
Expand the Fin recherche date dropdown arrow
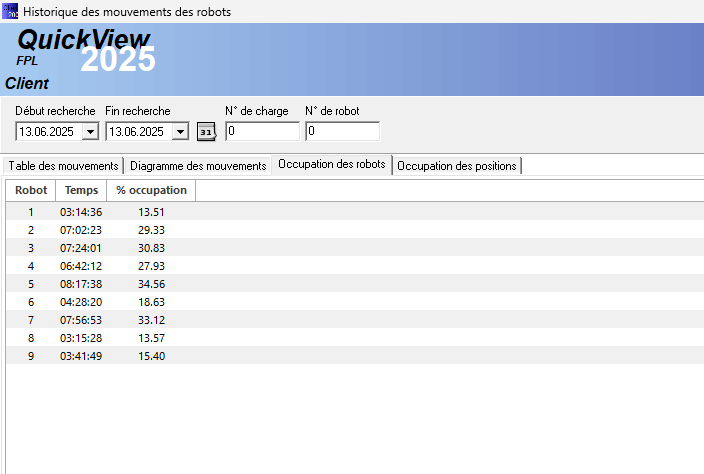point(180,132)
